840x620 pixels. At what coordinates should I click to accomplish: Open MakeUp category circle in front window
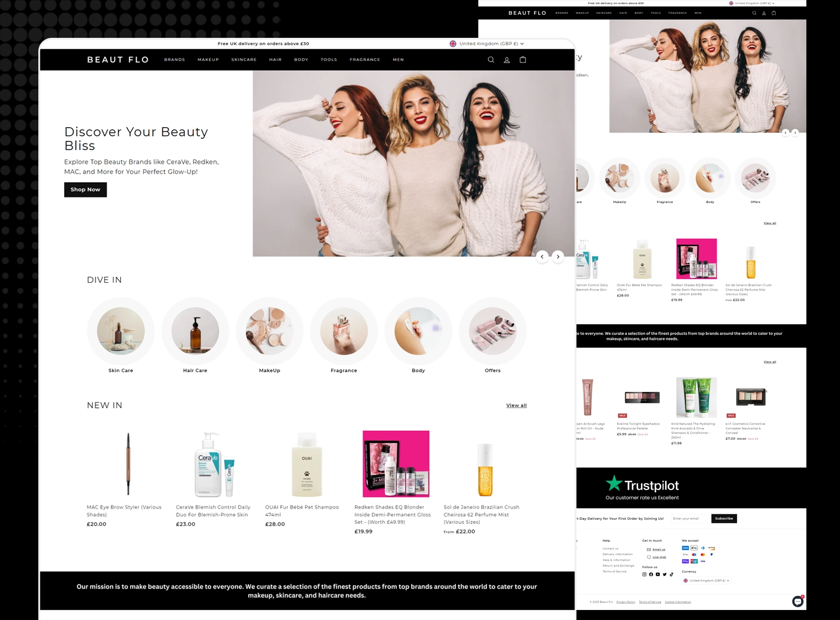269,332
